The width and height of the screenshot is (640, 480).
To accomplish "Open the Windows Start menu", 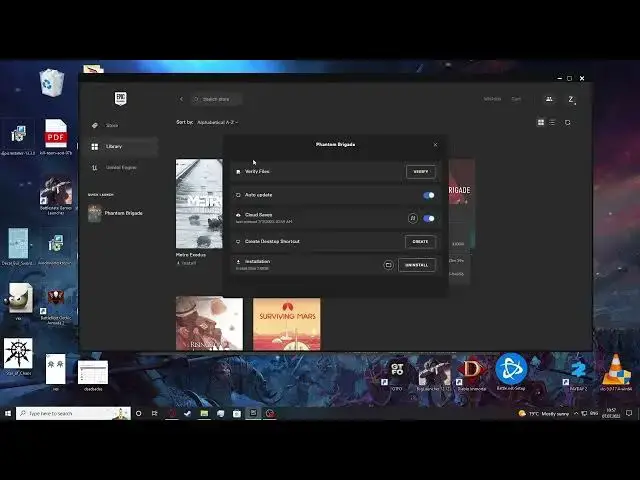I will 8,413.
